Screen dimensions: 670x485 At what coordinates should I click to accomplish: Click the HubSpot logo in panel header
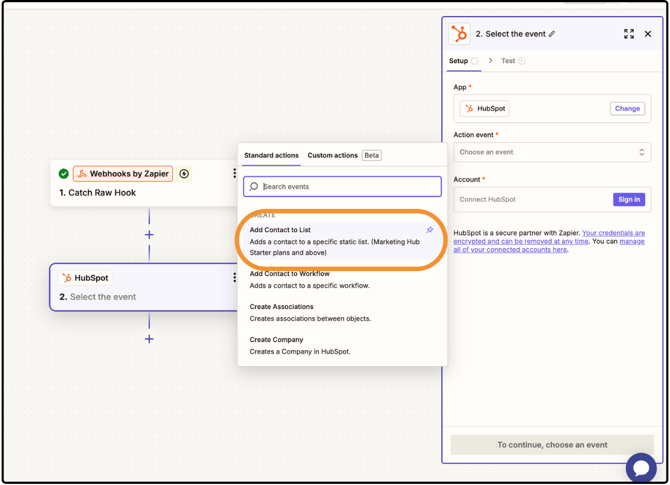pyautogui.click(x=459, y=34)
